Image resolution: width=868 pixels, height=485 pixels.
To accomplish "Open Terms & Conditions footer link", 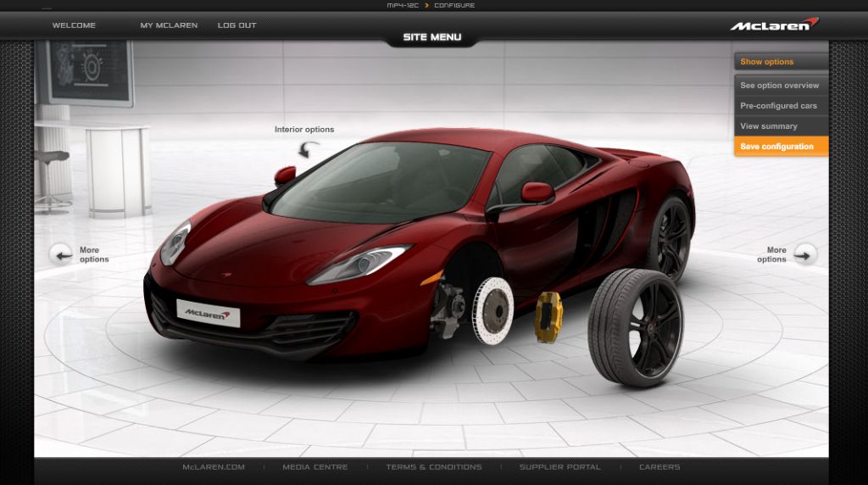I will [433, 467].
